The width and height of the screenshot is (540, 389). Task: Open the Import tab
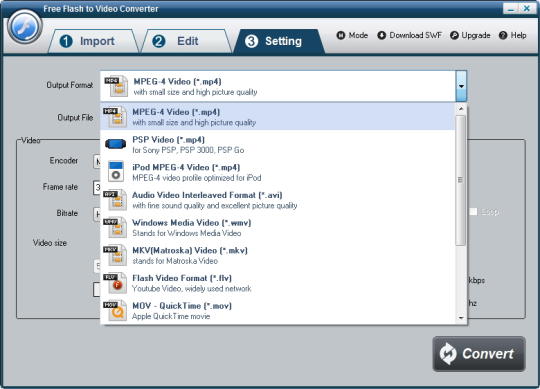point(93,41)
